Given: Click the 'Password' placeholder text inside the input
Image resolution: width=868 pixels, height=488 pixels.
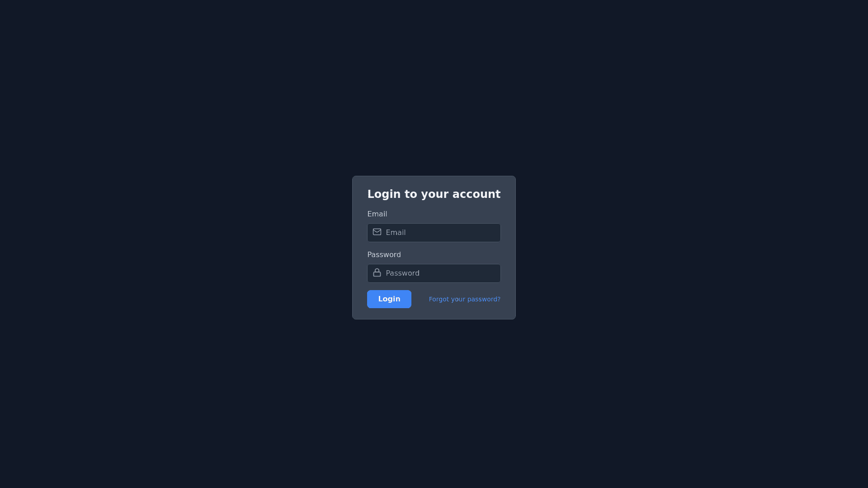Looking at the screenshot, I should [402, 273].
